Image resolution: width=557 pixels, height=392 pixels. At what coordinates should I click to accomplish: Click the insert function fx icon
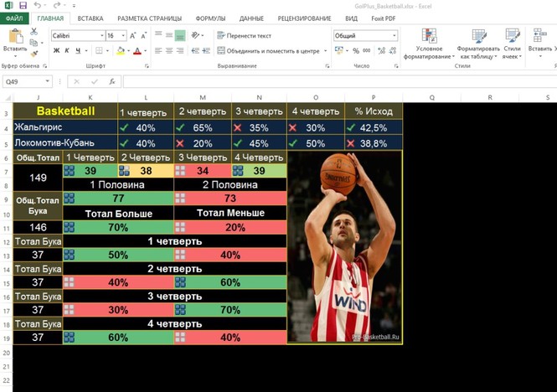(112, 82)
